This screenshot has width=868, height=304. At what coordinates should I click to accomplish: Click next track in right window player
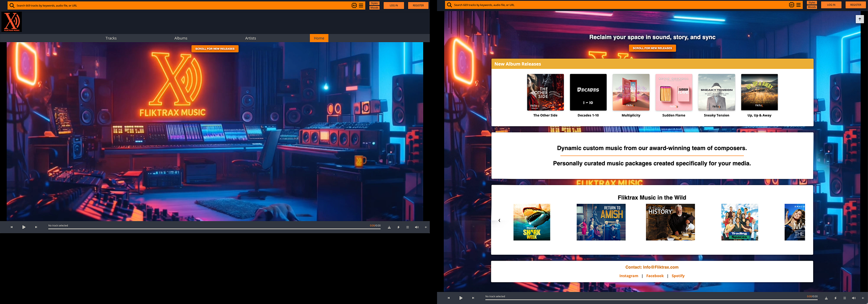point(473,298)
